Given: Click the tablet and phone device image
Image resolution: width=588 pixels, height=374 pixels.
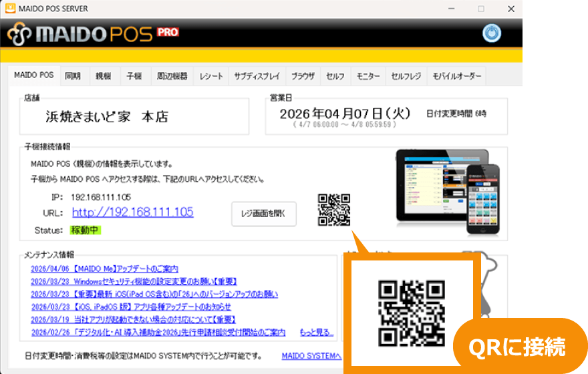Looking at the screenshot, I should tap(448, 192).
